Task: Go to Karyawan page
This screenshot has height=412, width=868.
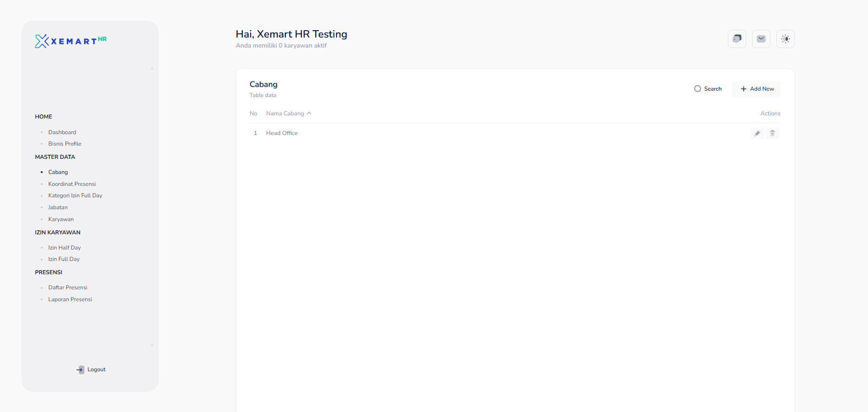Action: point(61,219)
